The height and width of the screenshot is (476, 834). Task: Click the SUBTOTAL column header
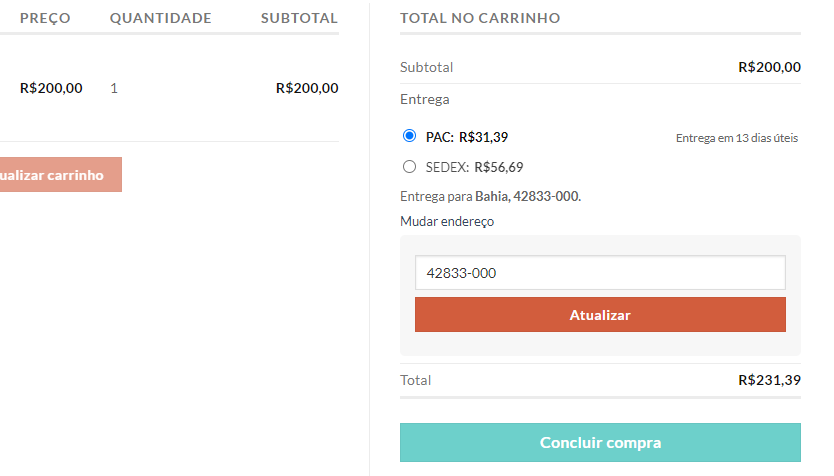[x=299, y=18]
